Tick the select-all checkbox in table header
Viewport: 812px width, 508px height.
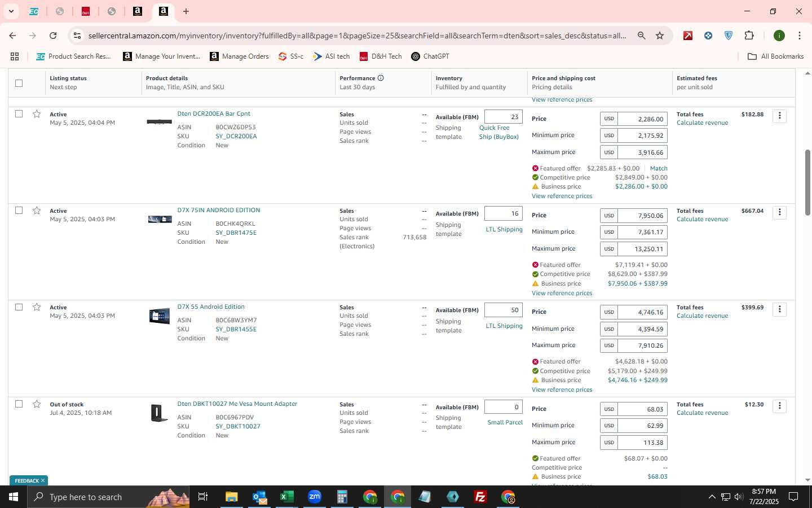pyautogui.click(x=19, y=83)
